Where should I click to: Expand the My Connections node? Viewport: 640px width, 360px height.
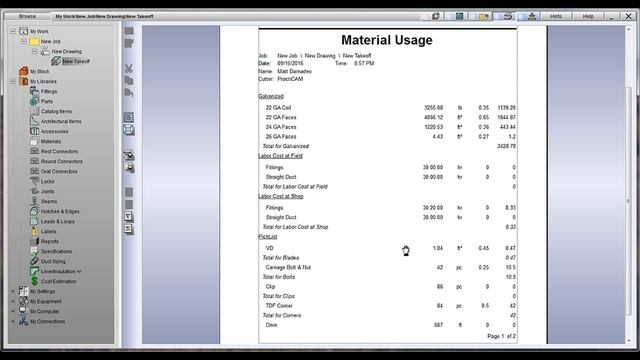coord(13,322)
